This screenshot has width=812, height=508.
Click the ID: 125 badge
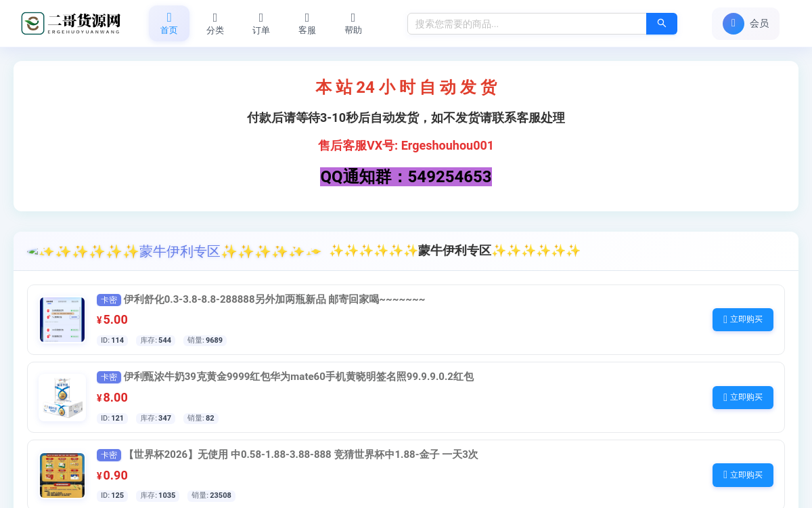tap(112, 496)
